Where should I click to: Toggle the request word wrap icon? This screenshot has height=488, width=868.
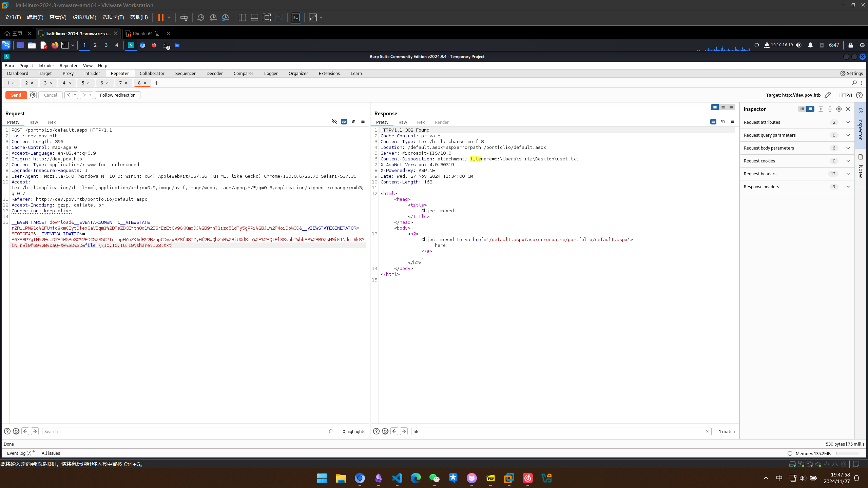[x=344, y=121]
